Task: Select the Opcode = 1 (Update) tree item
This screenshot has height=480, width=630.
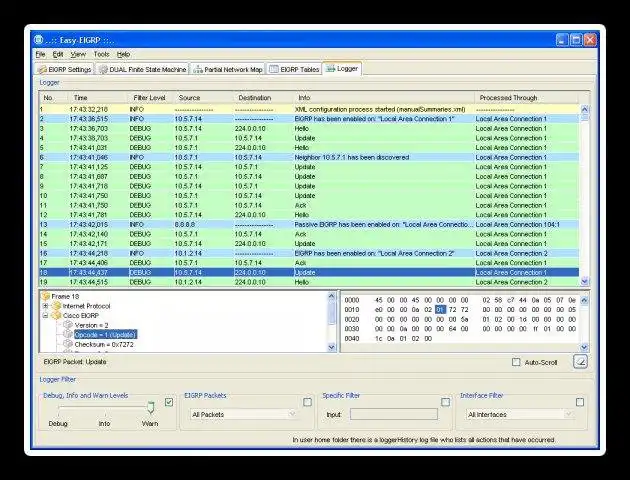Action: point(106,334)
